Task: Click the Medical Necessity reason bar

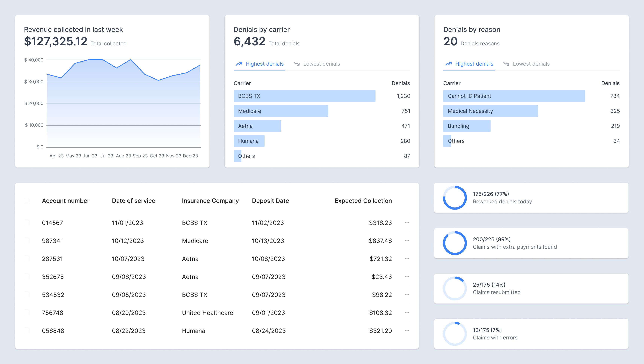Action: click(490, 111)
